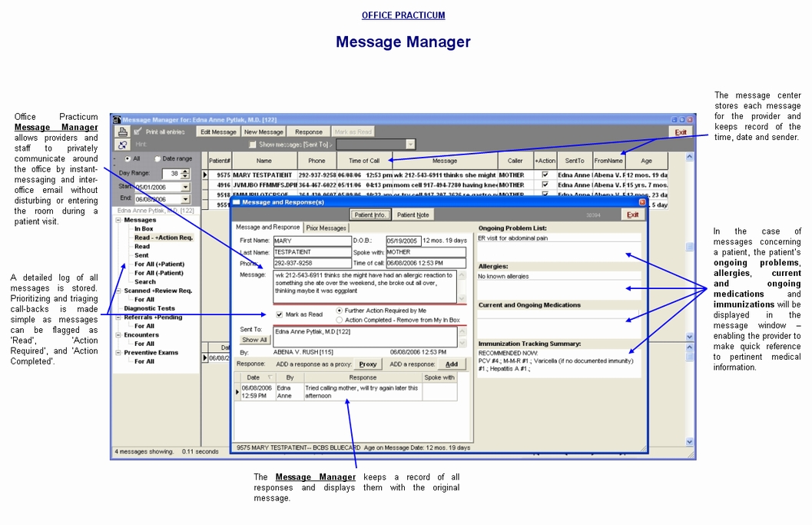The height and width of the screenshot is (525, 812).
Task: Increase the Day Range spinner value
Action: [185, 171]
